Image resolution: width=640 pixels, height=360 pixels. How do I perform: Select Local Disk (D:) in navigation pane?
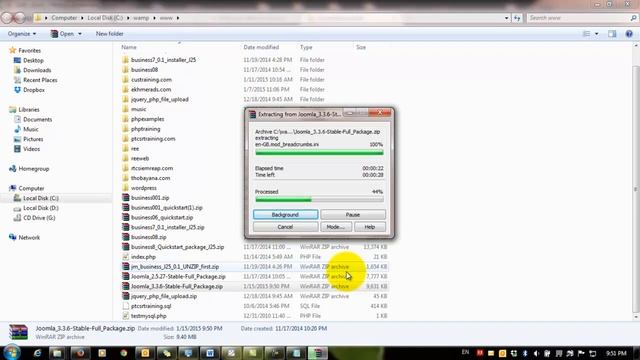tap(40, 208)
